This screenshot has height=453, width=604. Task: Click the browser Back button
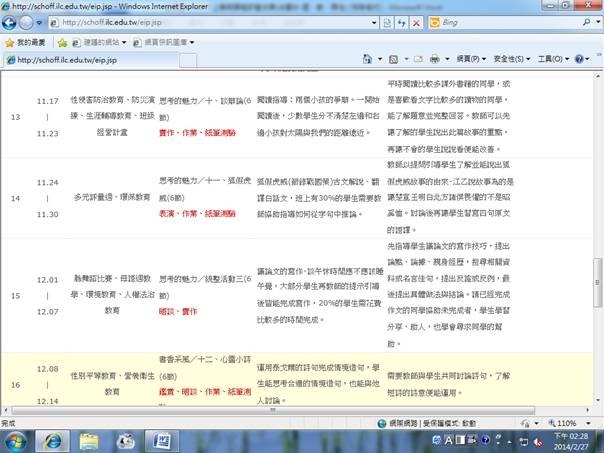point(15,21)
